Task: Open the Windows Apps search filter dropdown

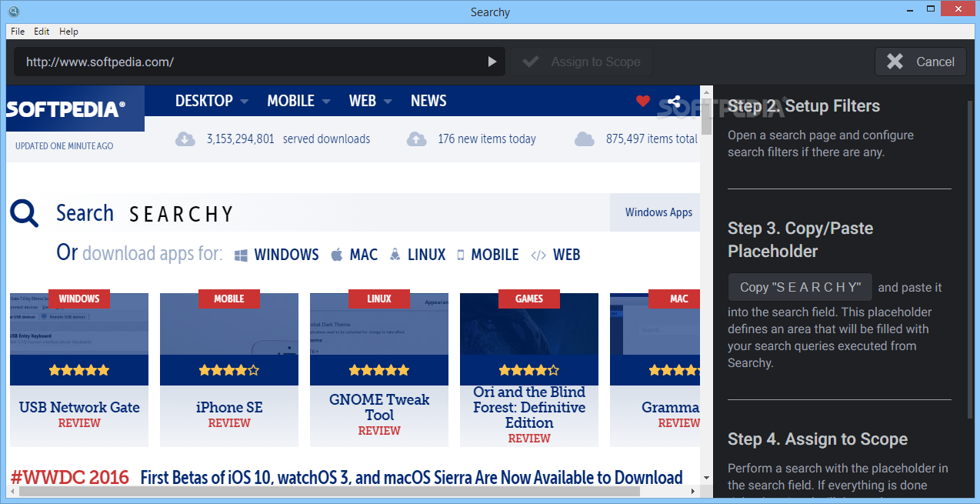Action: (655, 212)
